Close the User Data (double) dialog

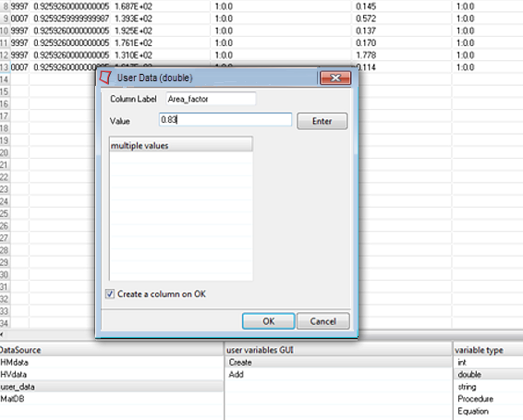pyautogui.click(x=335, y=78)
